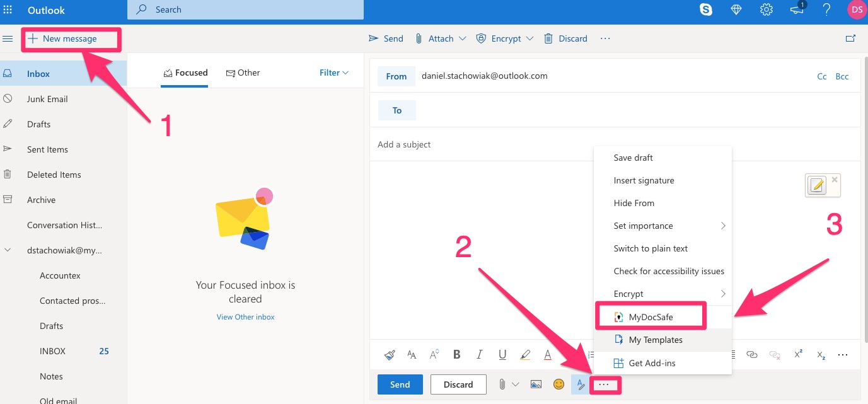Insert a hyperlink

point(751,355)
